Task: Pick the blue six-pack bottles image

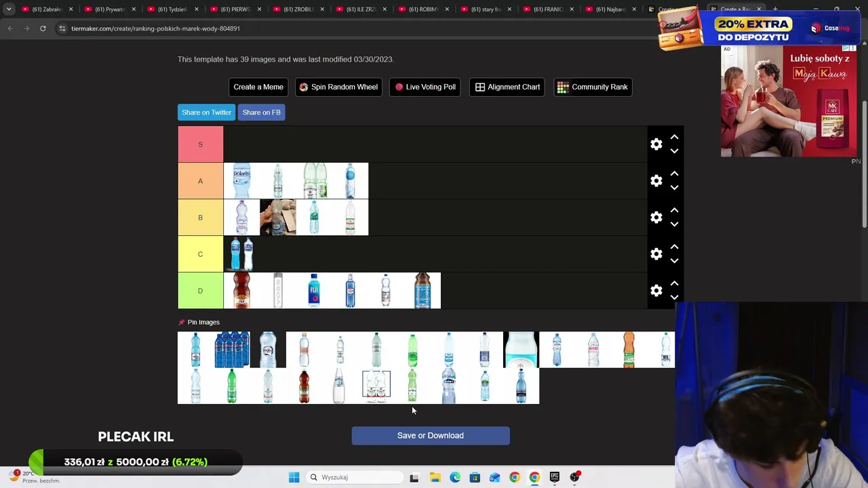Action: coord(232,350)
